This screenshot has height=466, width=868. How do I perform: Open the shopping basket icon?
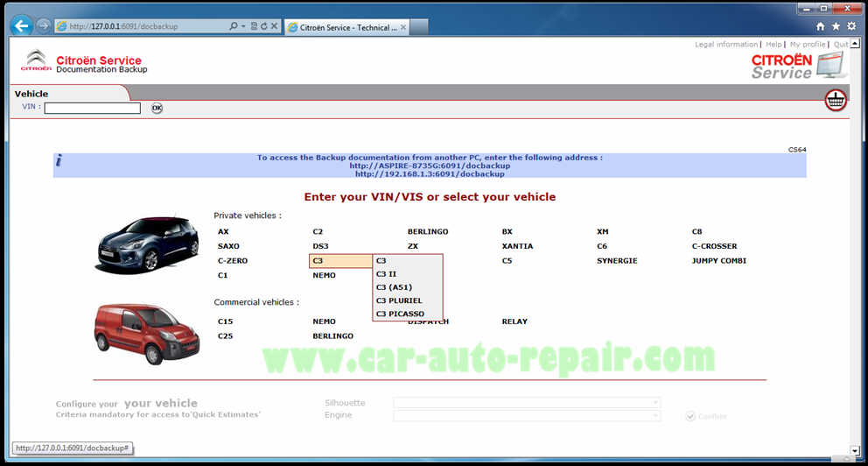tap(836, 100)
